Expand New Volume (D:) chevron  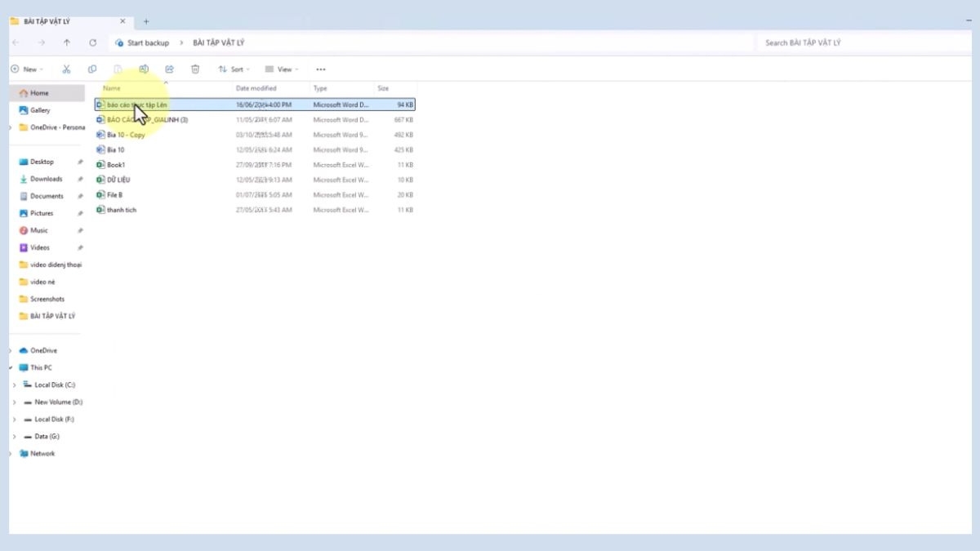[15, 402]
